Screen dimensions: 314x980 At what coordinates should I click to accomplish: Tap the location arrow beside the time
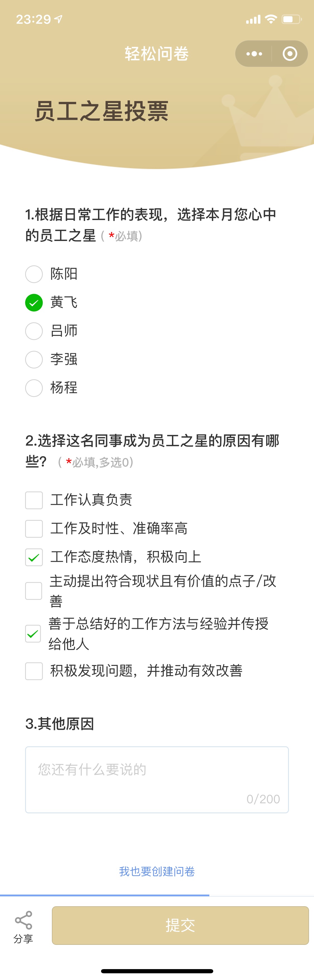[58, 19]
